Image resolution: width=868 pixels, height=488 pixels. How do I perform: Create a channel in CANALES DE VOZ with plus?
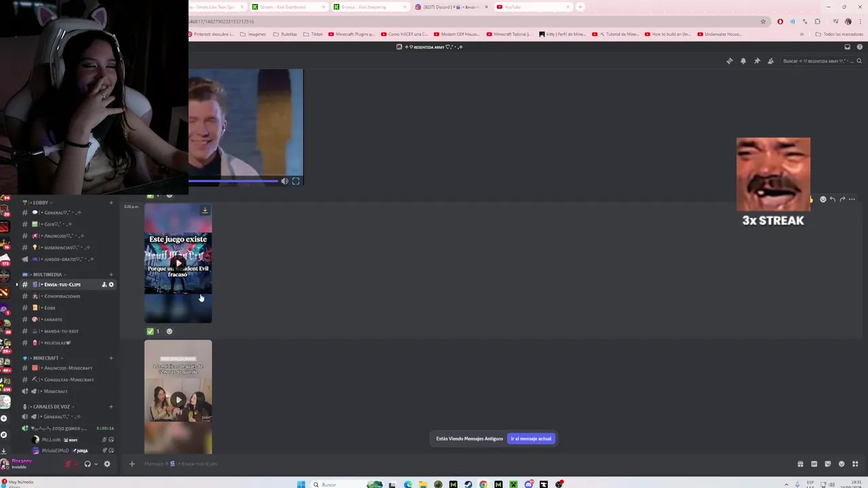pyautogui.click(x=111, y=407)
